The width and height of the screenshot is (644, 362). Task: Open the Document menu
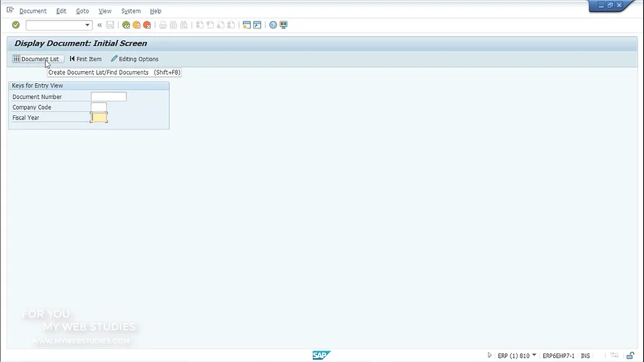point(33,11)
